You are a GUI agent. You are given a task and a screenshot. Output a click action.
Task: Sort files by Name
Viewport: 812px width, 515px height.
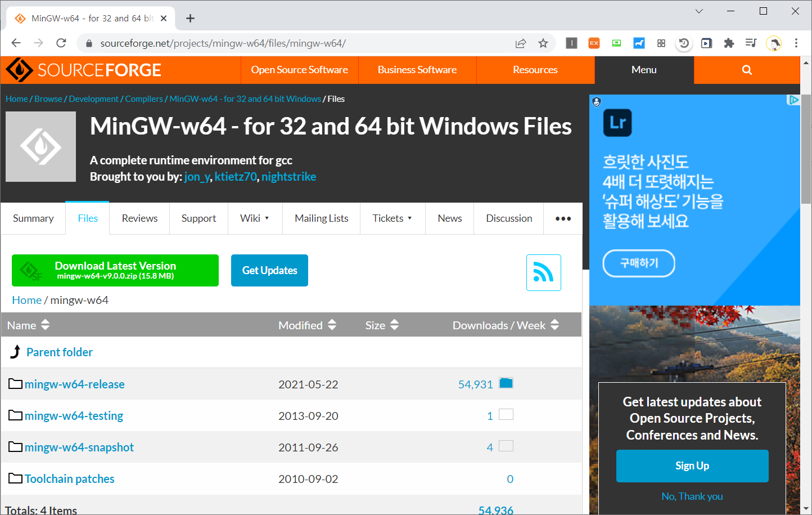[28, 325]
